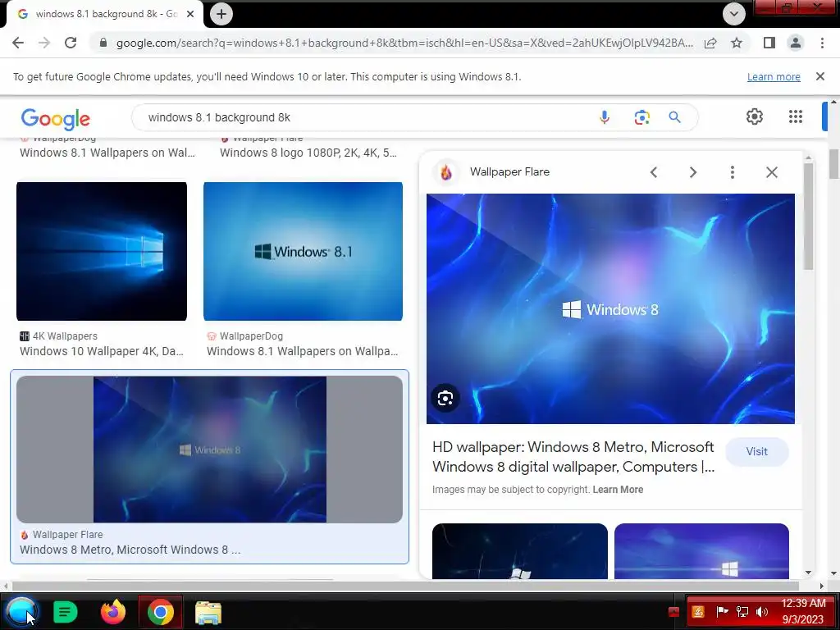The width and height of the screenshot is (840, 630).
Task: Open File Explorer from the taskbar
Action: 208,614
